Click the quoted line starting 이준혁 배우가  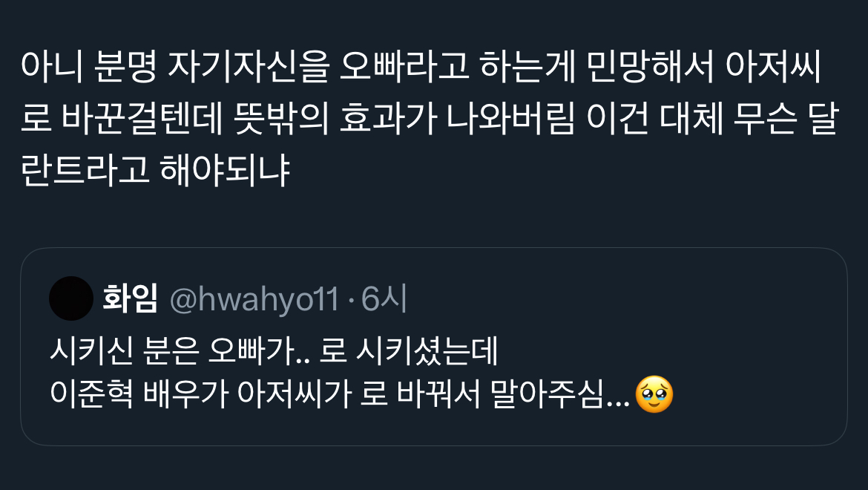pyautogui.click(x=362, y=394)
